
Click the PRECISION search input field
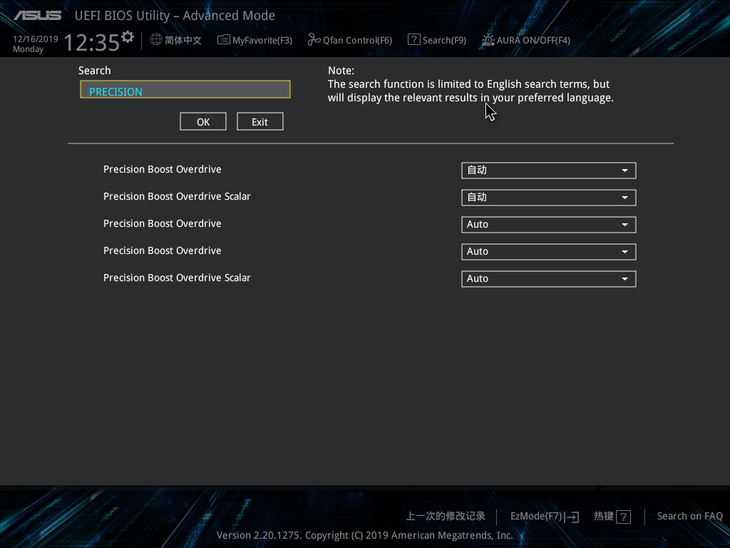tap(185, 89)
